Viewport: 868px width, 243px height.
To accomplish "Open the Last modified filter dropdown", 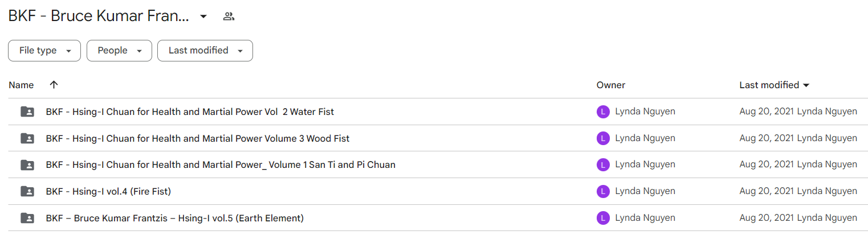I will click(x=205, y=51).
